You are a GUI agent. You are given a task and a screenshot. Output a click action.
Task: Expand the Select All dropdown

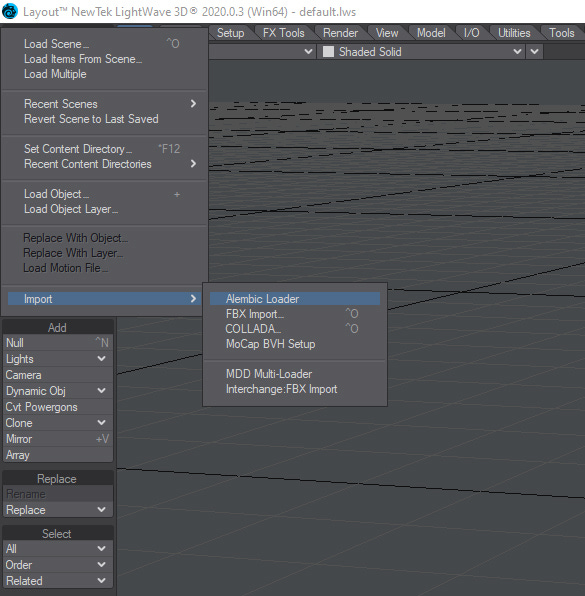tap(58, 549)
